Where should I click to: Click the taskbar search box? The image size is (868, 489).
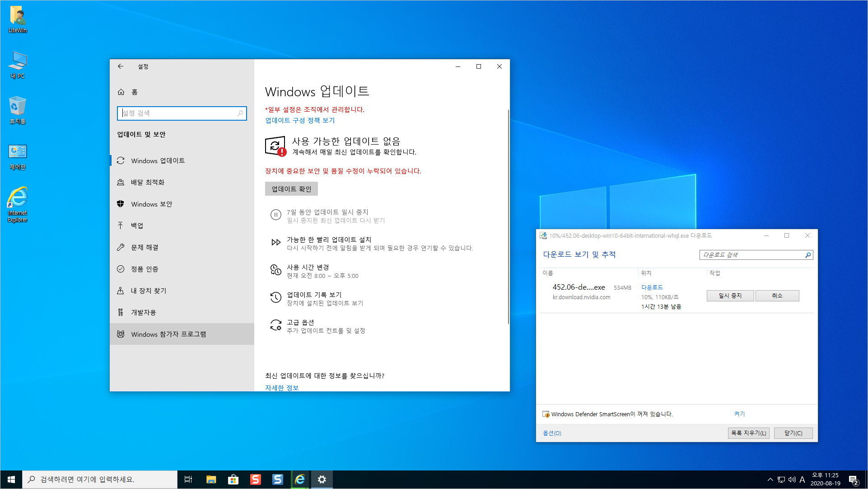point(100,480)
